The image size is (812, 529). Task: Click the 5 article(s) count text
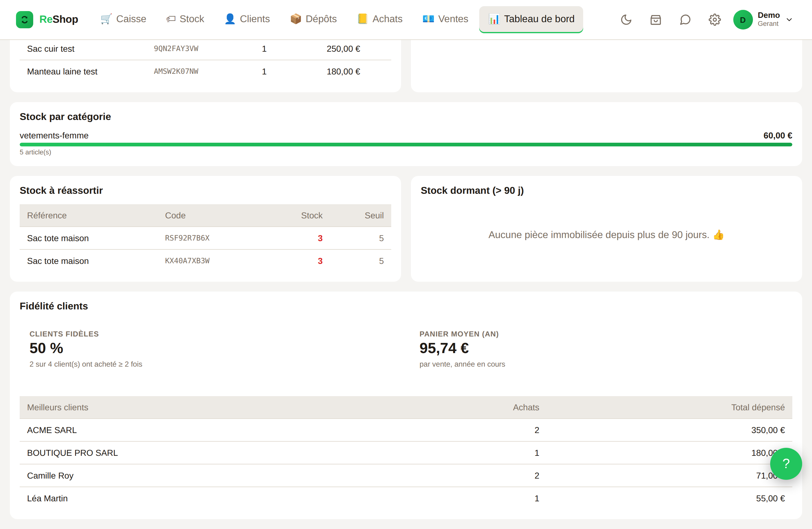click(x=35, y=152)
